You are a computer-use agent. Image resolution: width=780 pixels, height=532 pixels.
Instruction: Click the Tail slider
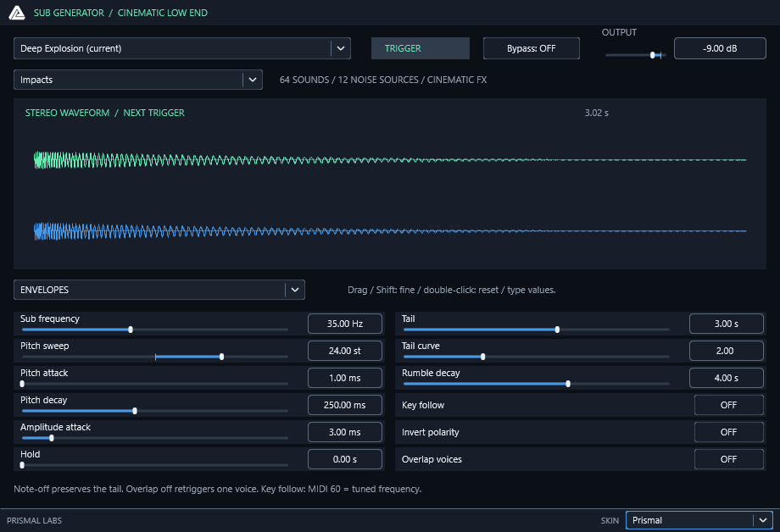point(536,330)
